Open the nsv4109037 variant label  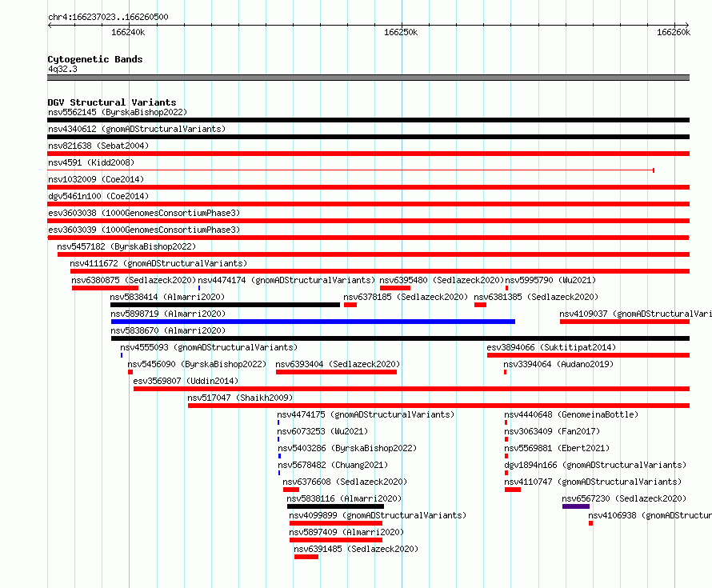[x=636, y=314]
